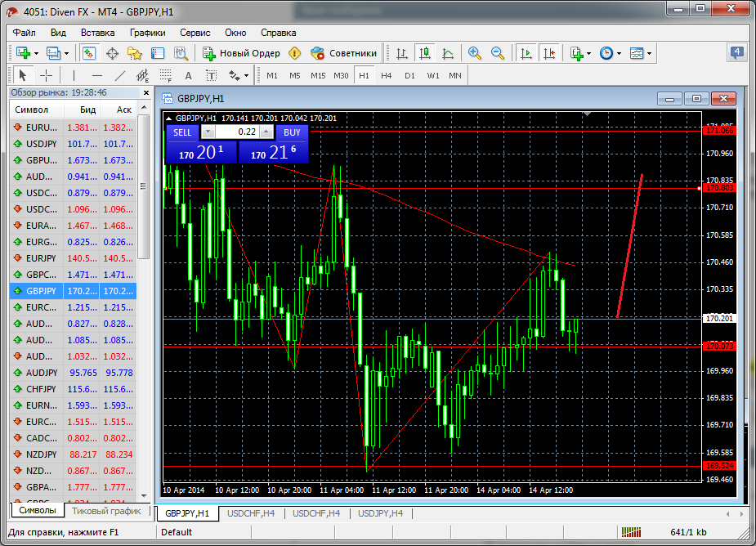The image size is (756, 546).
Task: Select the Equidistant Channel tool
Action: click(x=142, y=75)
